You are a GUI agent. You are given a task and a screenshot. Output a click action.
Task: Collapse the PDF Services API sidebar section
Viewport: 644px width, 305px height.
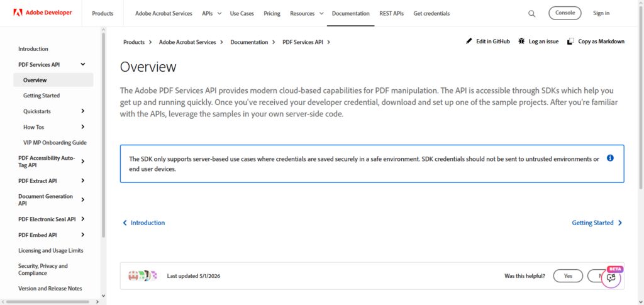pos(83,64)
